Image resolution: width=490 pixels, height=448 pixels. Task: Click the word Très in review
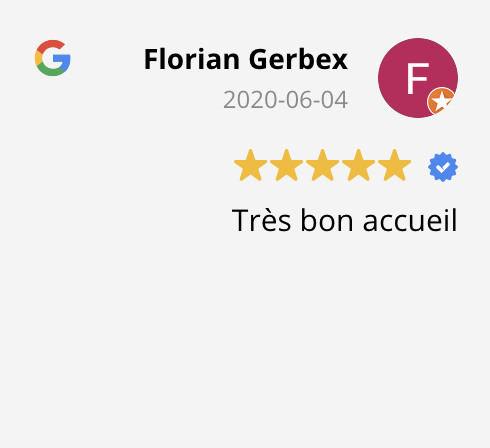261,220
